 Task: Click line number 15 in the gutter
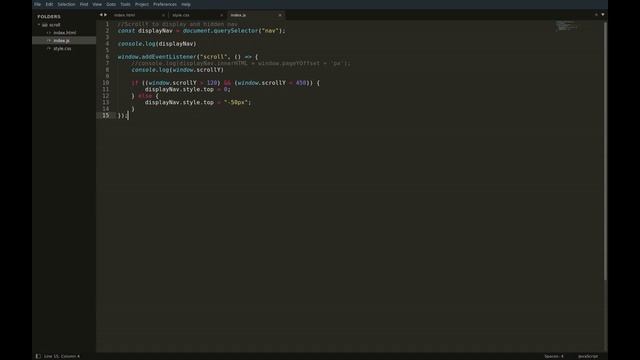click(x=106, y=115)
